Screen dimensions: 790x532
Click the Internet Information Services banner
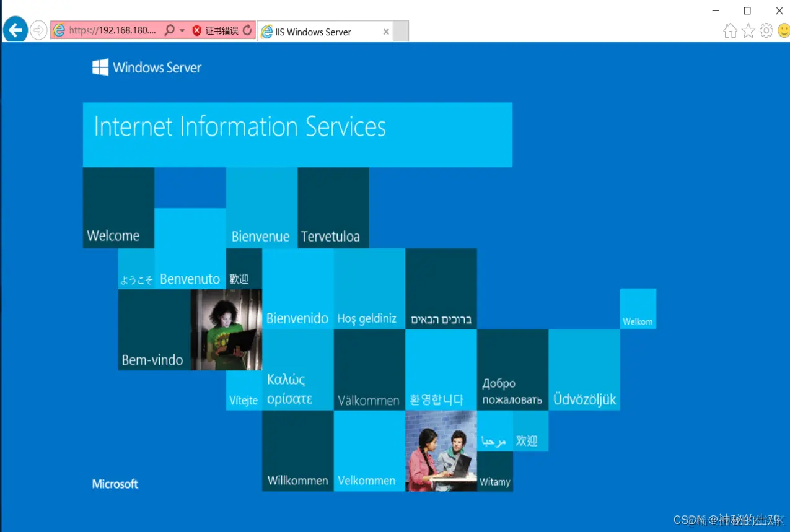[297, 134]
